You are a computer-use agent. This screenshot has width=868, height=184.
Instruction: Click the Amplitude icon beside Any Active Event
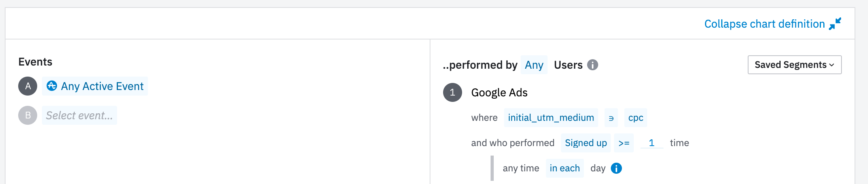point(52,86)
